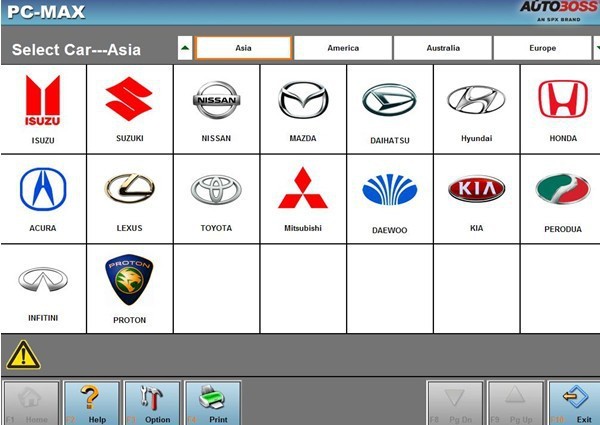Click the Print button
600x425 pixels.
click(x=213, y=403)
